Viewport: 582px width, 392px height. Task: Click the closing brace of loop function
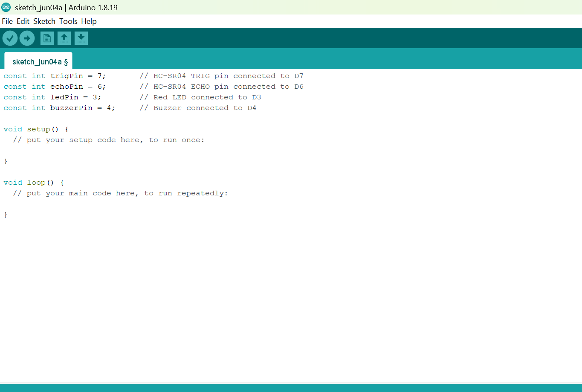[6, 215]
